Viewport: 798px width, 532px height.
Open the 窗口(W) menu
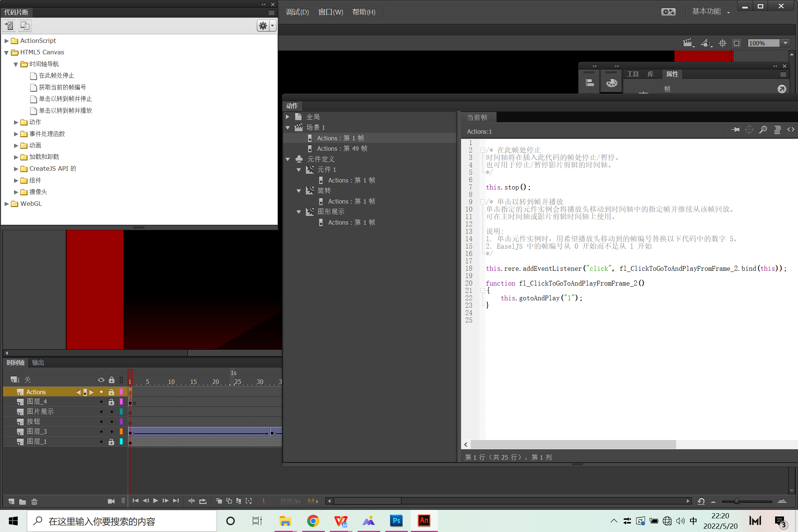[x=331, y=12]
